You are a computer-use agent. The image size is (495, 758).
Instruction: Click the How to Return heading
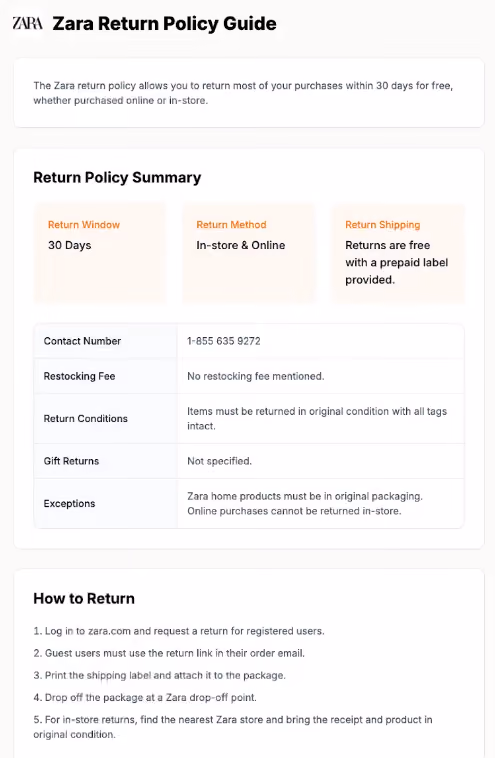pyautogui.click(x=84, y=598)
